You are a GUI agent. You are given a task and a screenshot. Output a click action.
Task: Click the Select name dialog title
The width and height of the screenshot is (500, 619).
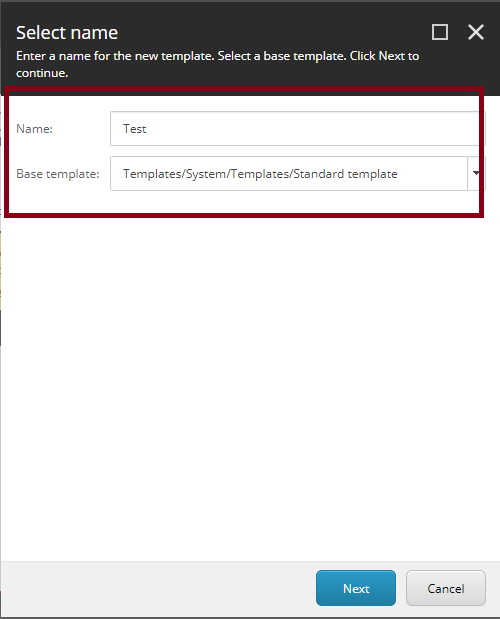coord(67,32)
